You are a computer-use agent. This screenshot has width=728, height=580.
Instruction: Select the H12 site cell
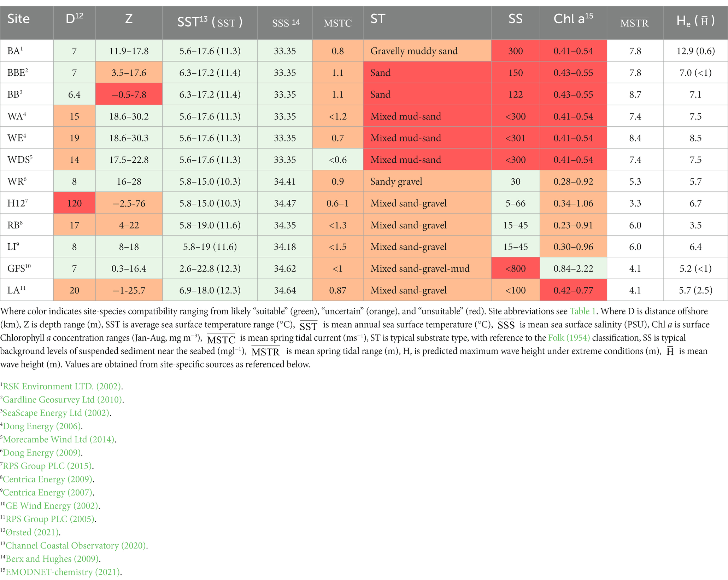pyautogui.click(x=27, y=203)
